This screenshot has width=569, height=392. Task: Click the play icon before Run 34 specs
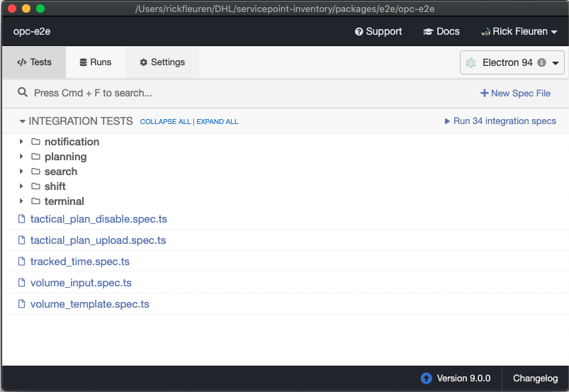447,121
